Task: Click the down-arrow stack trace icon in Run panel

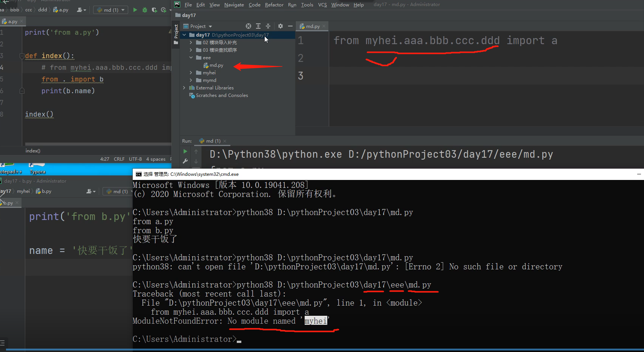Action: click(196, 161)
